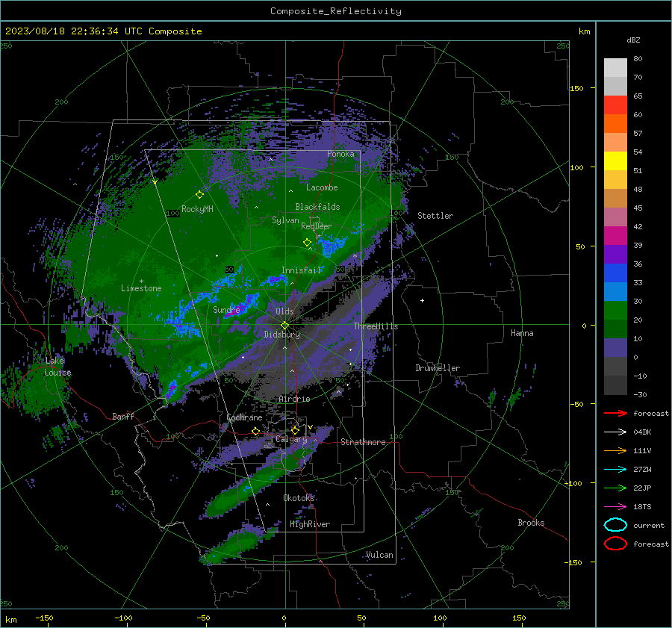672x628 pixels.
Task: Click the Limestone label
Action: click(x=141, y=288)
